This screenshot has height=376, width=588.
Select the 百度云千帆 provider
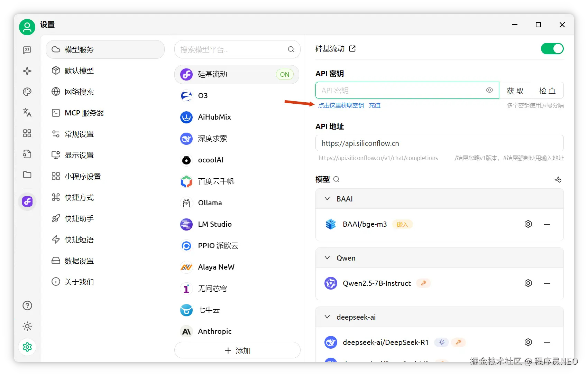[237, 181]
